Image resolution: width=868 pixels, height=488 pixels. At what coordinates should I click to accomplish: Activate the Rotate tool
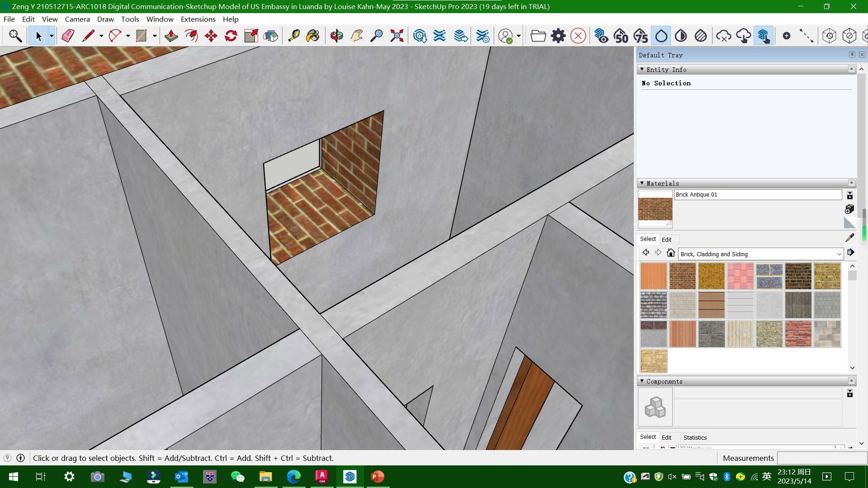click(x=231, y=36)
